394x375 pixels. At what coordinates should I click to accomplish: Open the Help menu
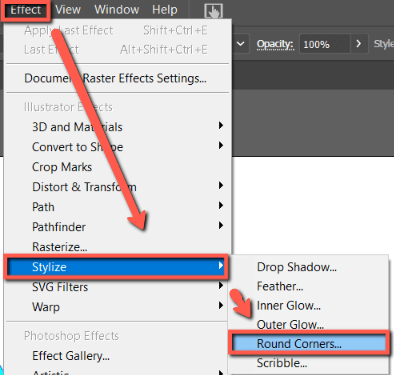click(165, 10)
